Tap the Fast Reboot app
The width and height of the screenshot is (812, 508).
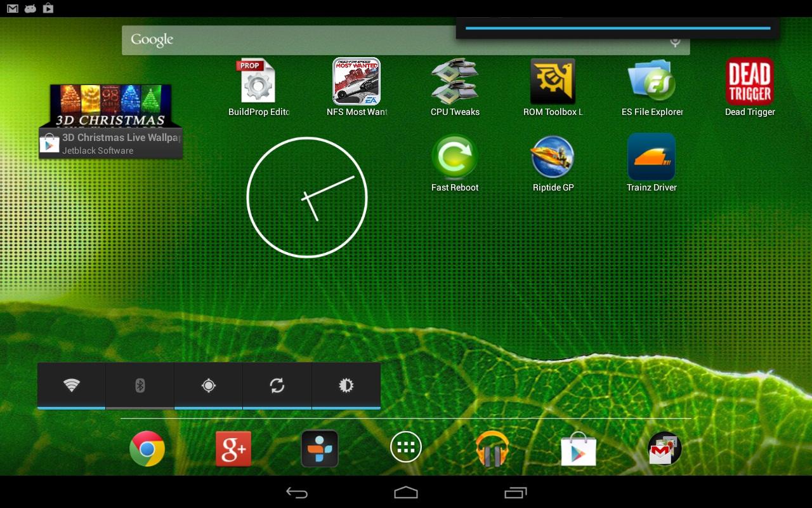[x=455, y=163]
